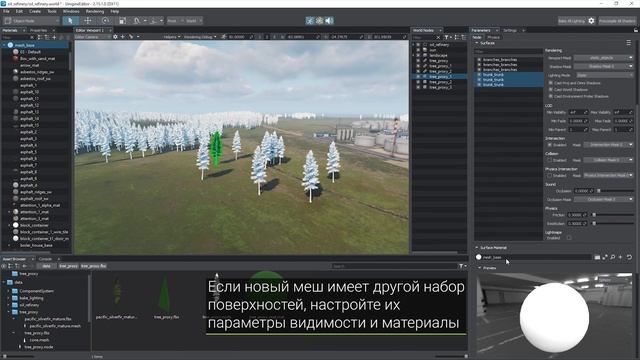Enable the Lightmap checkbox

coord(569,238)
